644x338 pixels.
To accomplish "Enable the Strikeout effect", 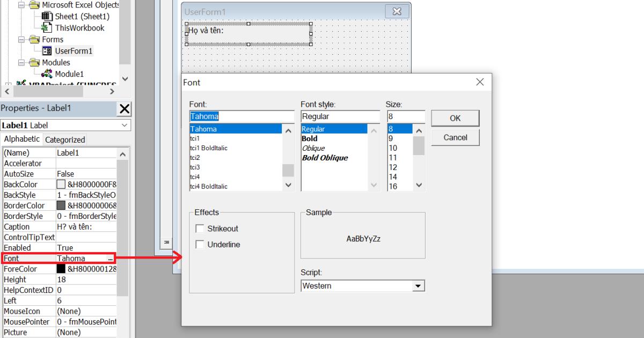I will [x=200, y=228].
